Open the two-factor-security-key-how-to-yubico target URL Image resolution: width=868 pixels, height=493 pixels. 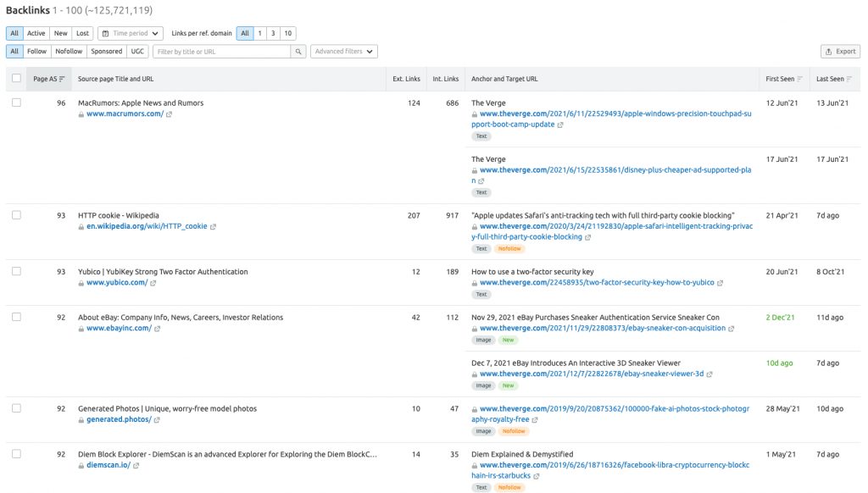tap(597, 283)
